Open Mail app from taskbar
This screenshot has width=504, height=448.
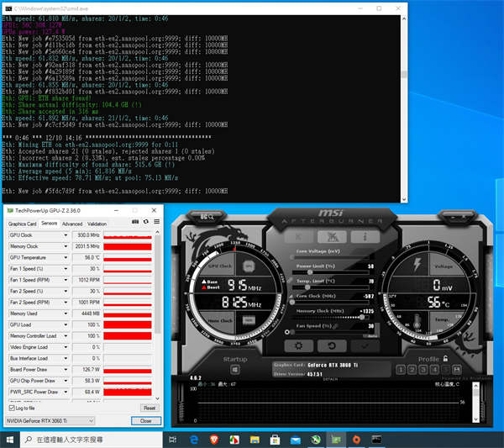tap(296, 440)
